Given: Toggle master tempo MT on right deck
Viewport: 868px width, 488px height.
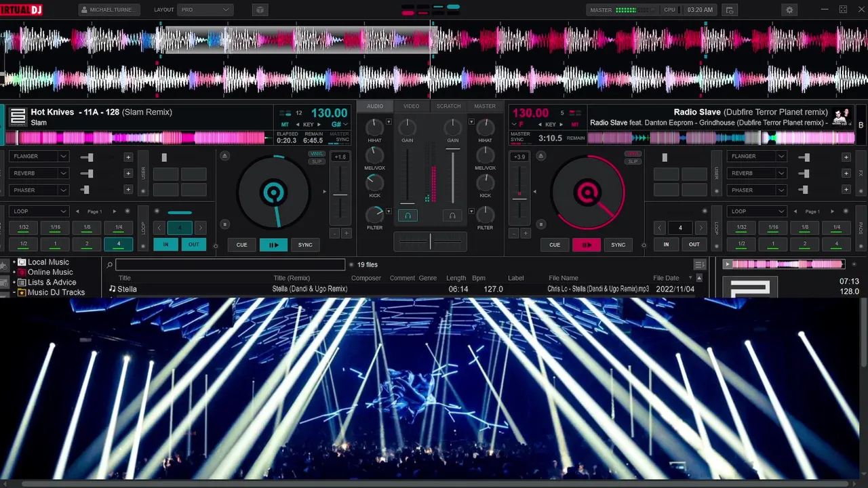Looking at the screenshot, I should click(x=574, y=125).
